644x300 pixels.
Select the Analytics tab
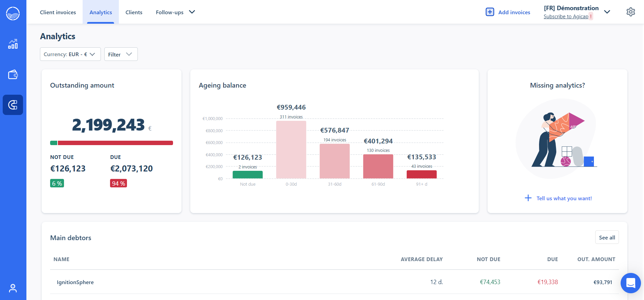click(x=101, y=12)
